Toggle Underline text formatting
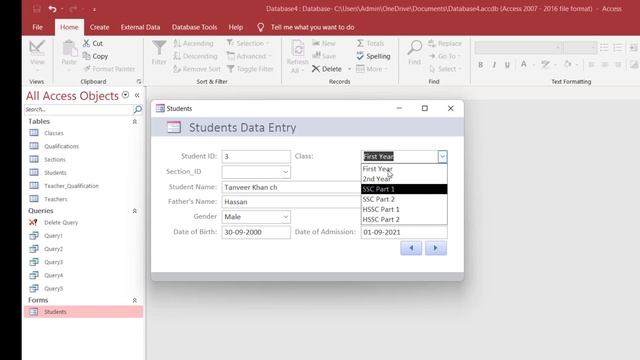The height and width of the screenshot is (360, 640). 507,65
